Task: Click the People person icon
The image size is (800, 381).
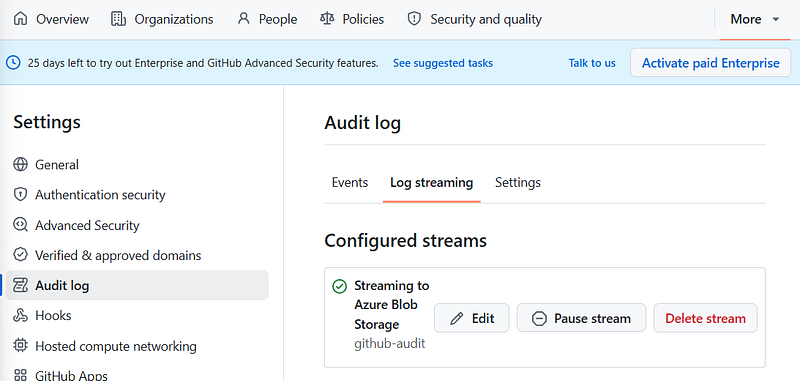Action: [244, 19]
